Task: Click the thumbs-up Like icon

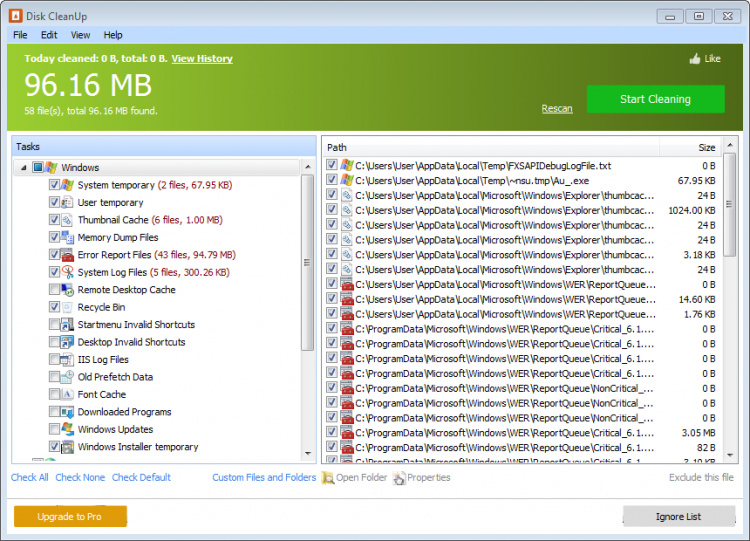Action: (x=695, y=59)
